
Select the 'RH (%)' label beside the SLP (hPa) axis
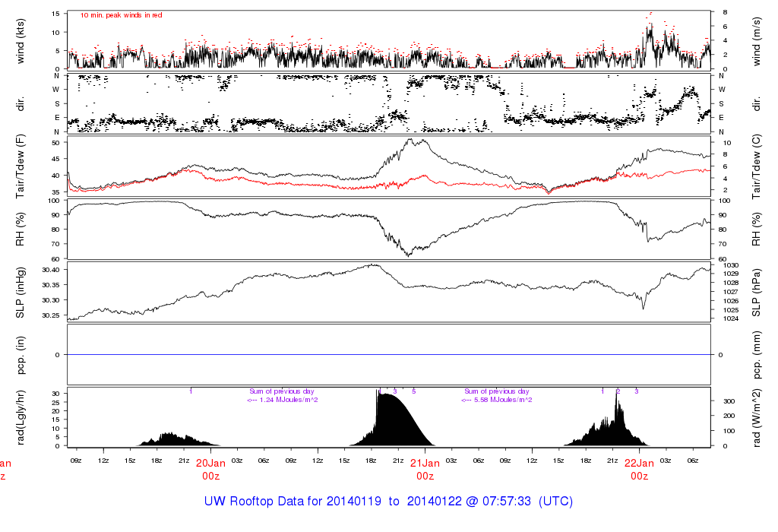click(x=756, y=229)
